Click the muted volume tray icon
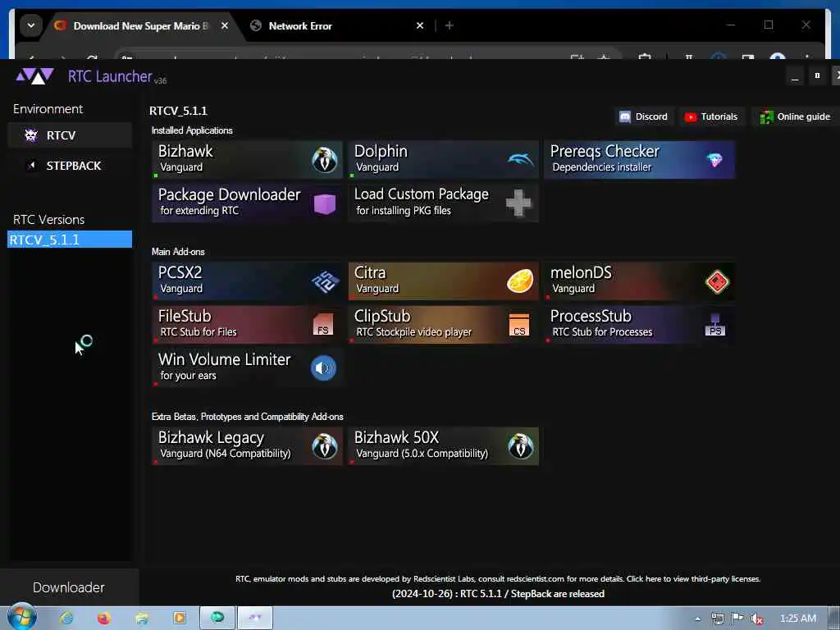840x630 pixels. pos(757,619)
